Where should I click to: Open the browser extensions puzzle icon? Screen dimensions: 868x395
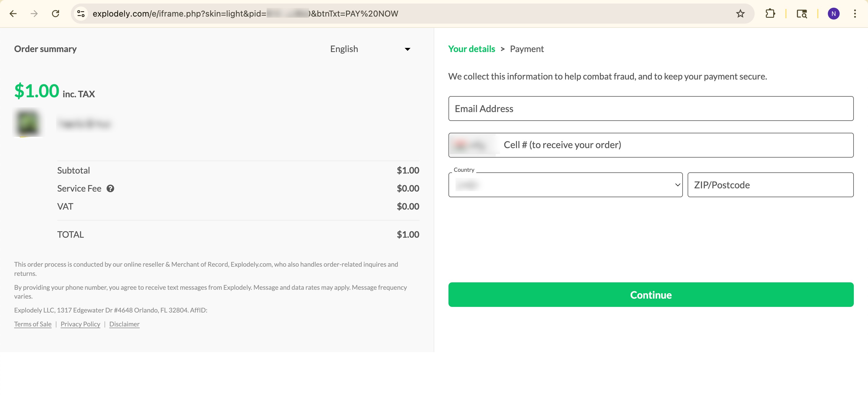[x=770, y=14]
